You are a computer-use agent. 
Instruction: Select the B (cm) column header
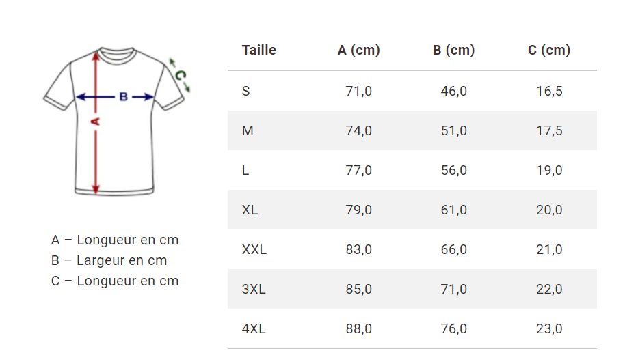click(x=453, y=50)
